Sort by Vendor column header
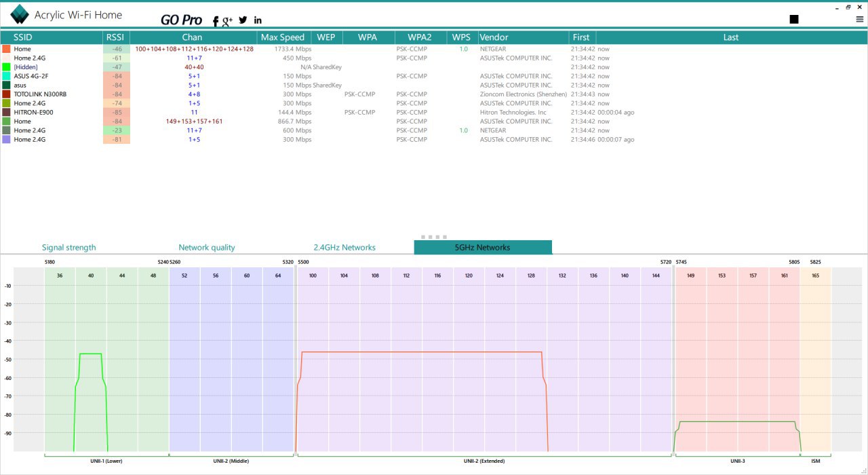This screenshot has width=868, height=475. click(x=524, y=37)
